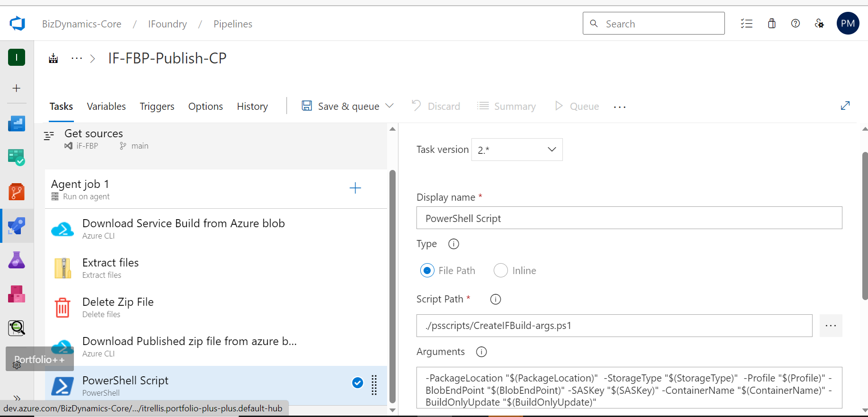Select the Delete Zip File task
Screen dimensions: 868x417
(x=216, y=307)
